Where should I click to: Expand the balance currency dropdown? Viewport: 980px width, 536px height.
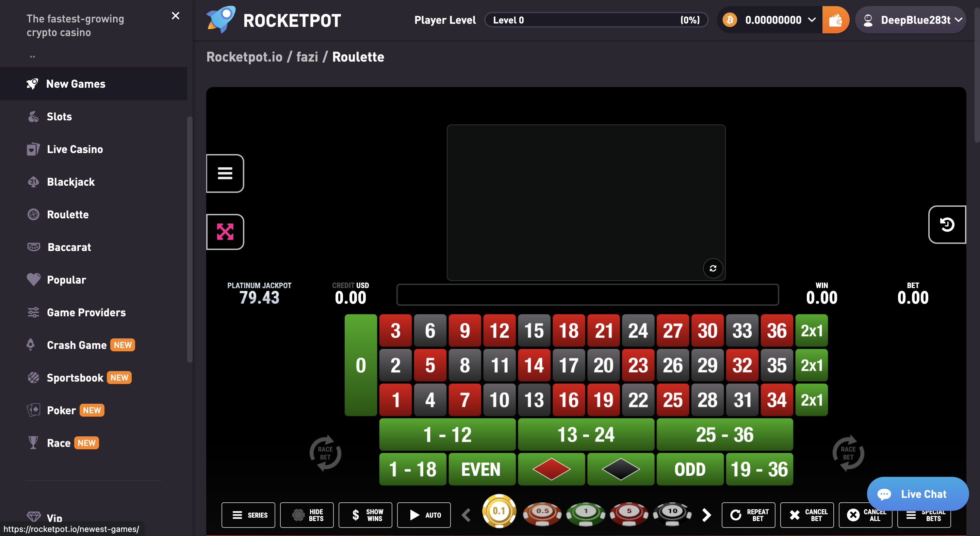click(812, 20)
